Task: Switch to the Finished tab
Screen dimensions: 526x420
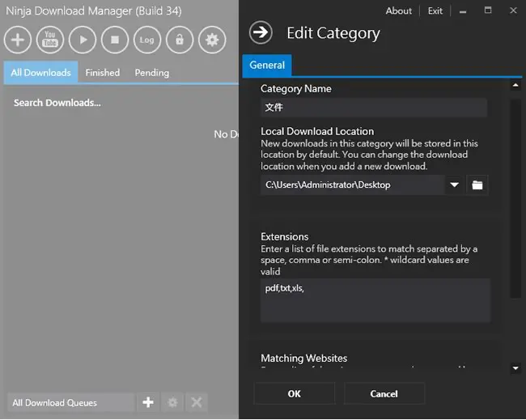Action: click(x=102, y=73)
